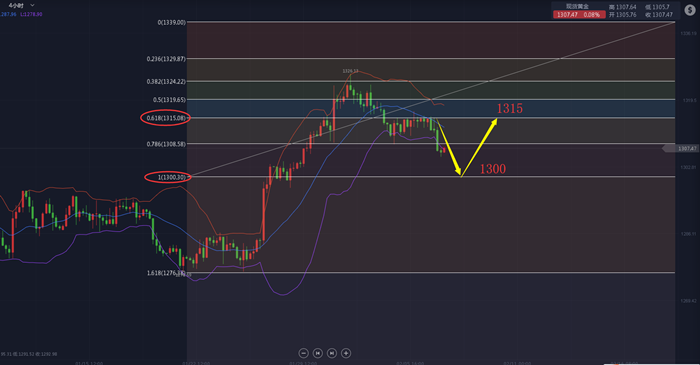
Task: Open the 4小时 timeframe dropdown
Action: [x=21, y=5]
